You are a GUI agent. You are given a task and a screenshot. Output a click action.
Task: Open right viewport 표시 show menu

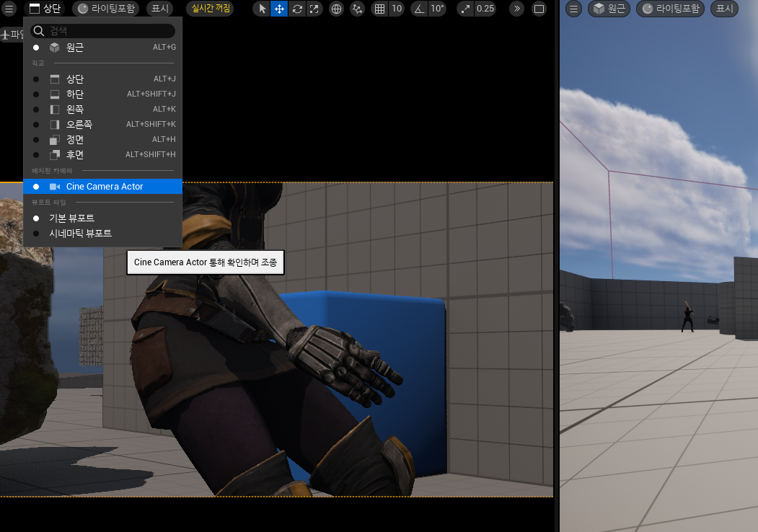(725, 9)
